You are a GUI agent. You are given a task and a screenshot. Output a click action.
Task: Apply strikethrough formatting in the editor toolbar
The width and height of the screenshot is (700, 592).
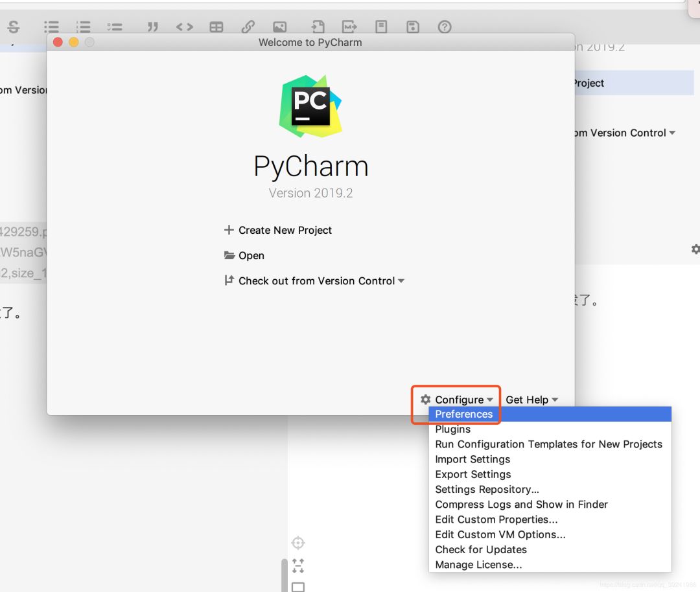(x=14, y=27)
